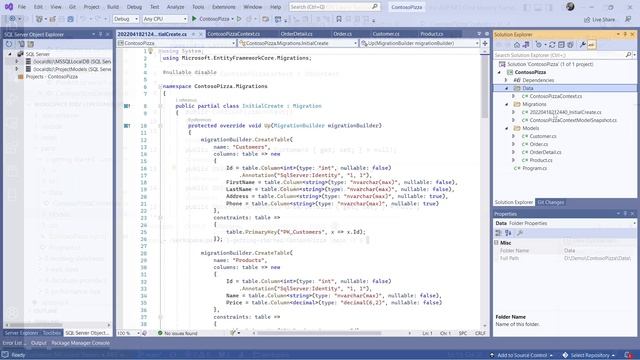Click Add to Source Control button
Screen dimensions: 640x360
click(521, 356)
